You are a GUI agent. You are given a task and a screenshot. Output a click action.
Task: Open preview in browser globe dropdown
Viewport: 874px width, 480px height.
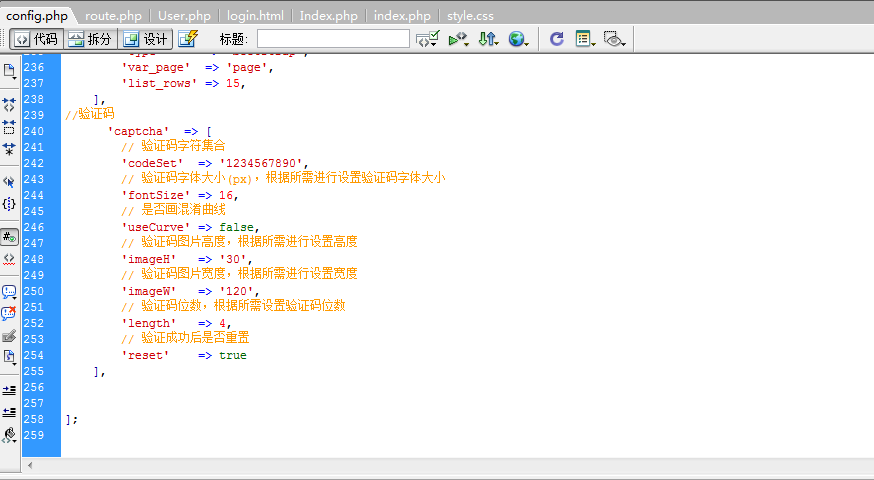518,39
